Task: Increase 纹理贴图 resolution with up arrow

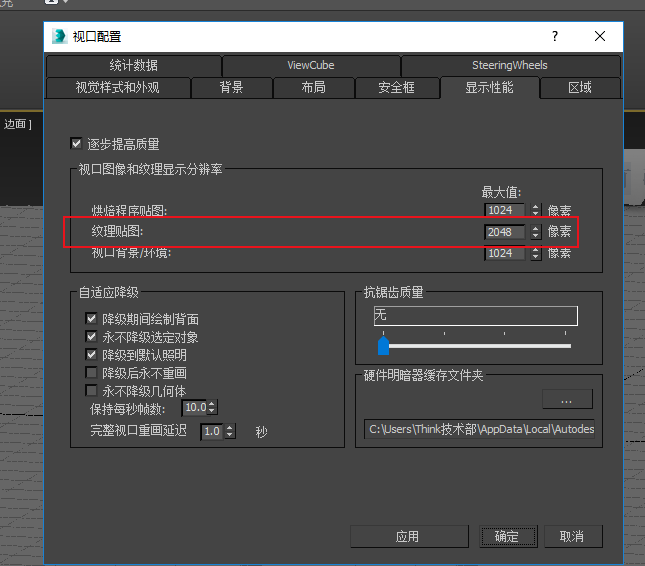Action: [x=536, y=228]
